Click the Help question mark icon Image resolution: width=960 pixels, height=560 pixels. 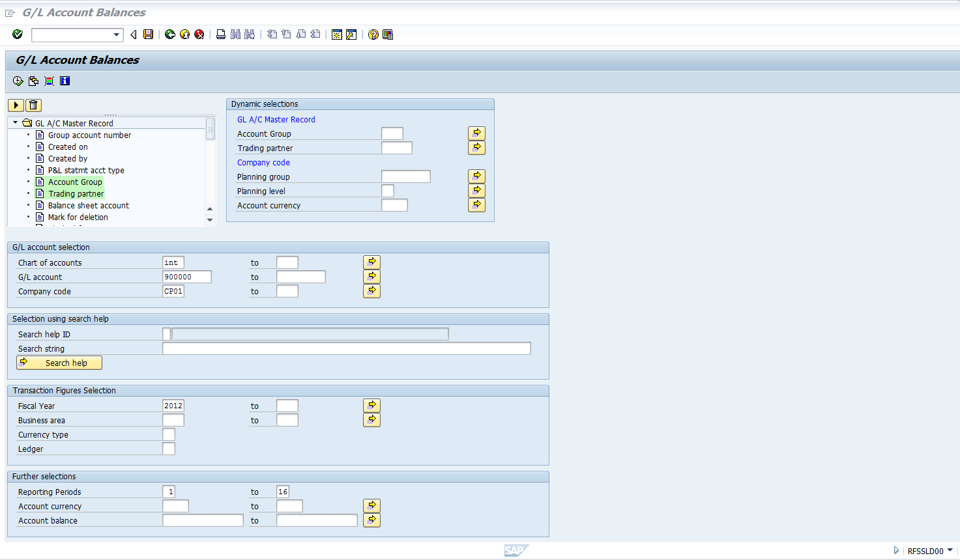pos(372,34)
